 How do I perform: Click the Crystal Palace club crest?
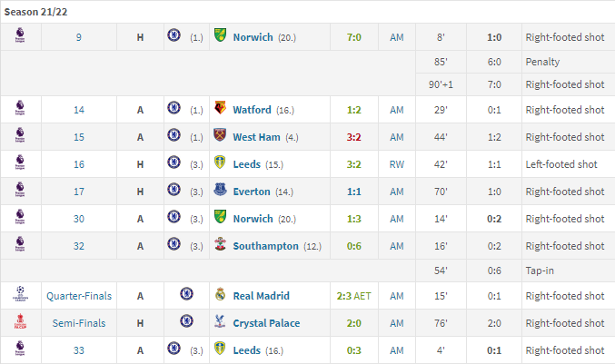pos(220,321)
